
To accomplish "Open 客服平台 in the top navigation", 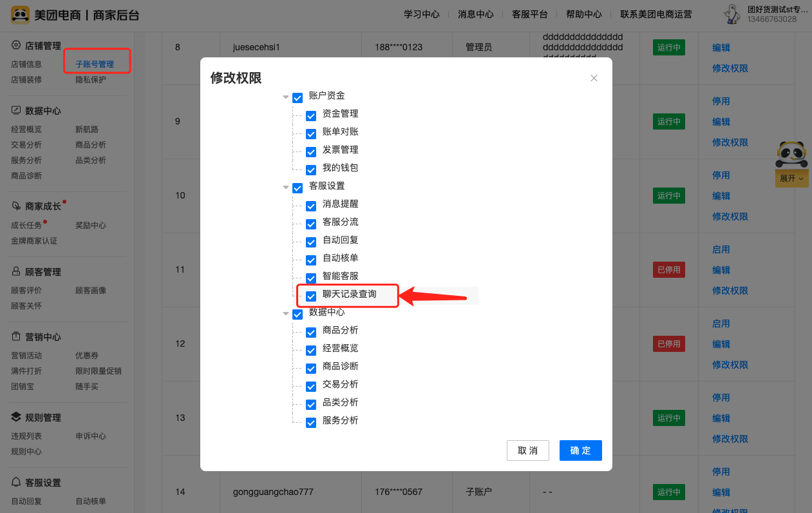I will click(x=529, y=14).
